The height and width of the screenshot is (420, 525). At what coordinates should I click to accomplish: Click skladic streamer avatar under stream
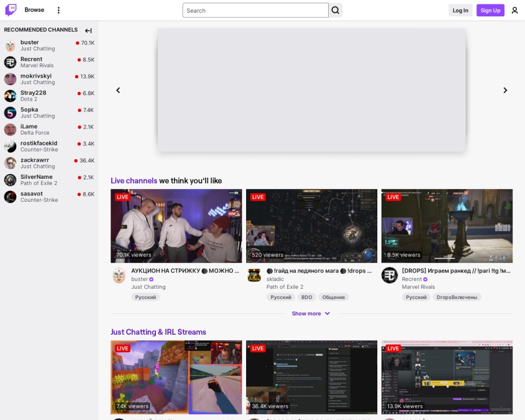pyautogui.click(x=254, y=275)
